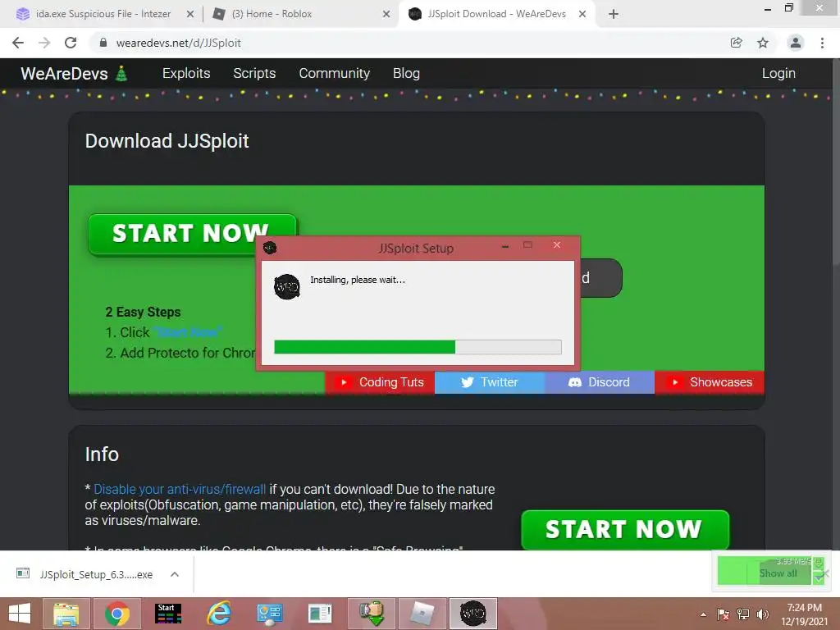The image size is (840, 630).
Task: Click the installer download taskbar icon
Action: [372, 614]
